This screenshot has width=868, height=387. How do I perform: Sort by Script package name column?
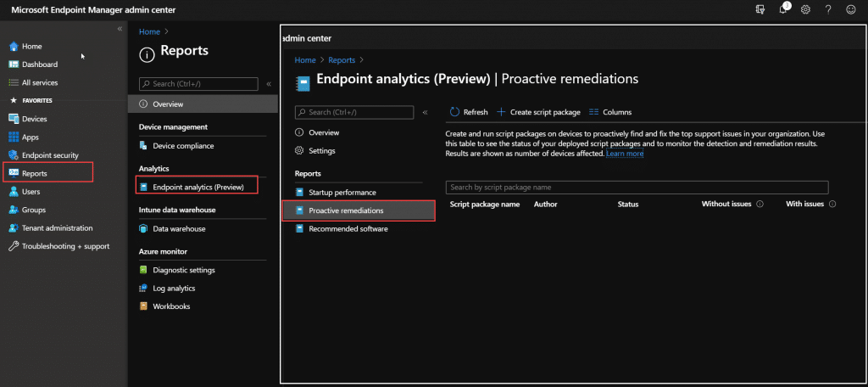pyautogui.click(x=485, y=204)
